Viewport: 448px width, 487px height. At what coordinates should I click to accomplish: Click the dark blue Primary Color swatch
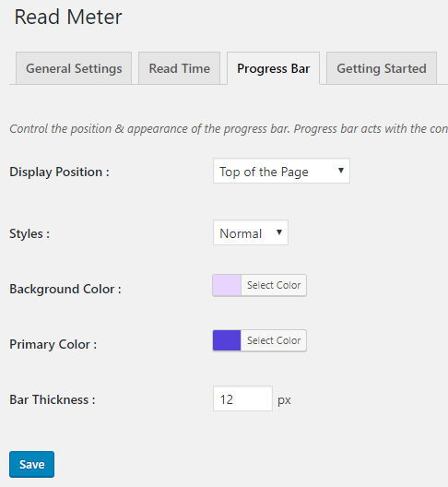227,340
